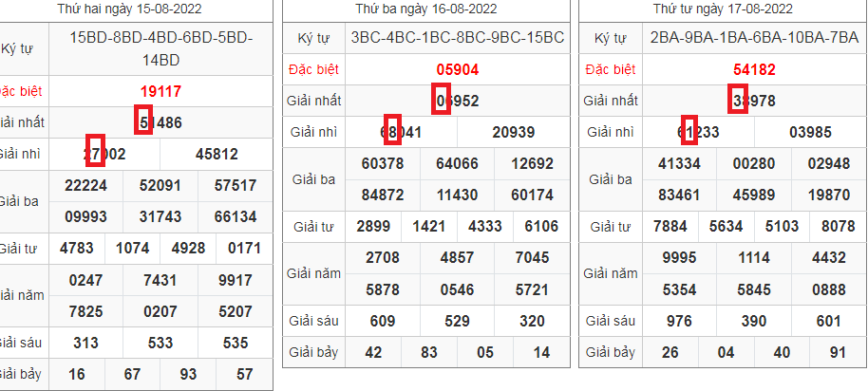Select Giải năm number 7431
The width and height of the screenshot is (868, 391).
tap(160, 280)
